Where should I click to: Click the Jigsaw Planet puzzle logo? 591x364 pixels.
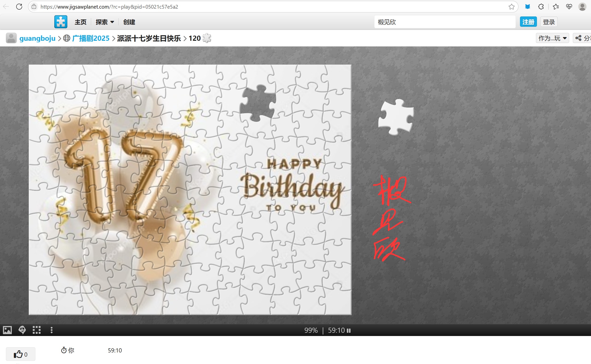(x=61, y=22)
